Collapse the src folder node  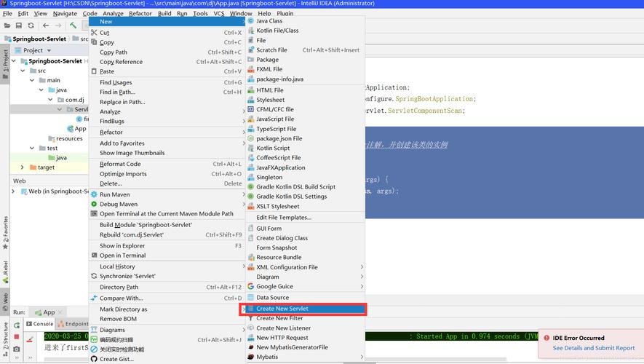tap(23, 71)
